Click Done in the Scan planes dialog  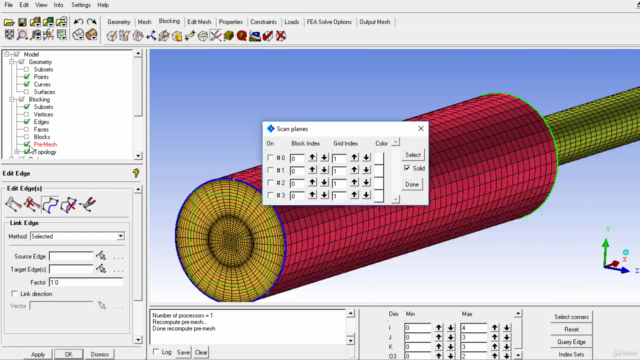click(x=412, y=184)
